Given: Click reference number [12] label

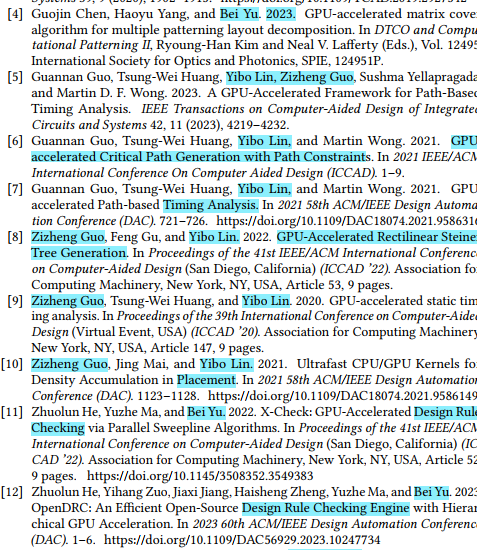Looking at the screenshot, I should tap(12, 492).
